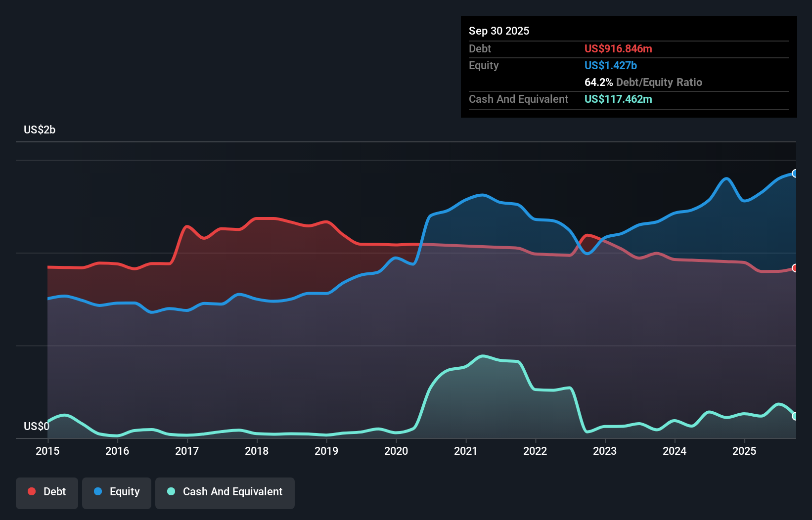Click the Equity value US$1.427b link
This screenshot has width=812, height=520.
[x=610, y=65]
